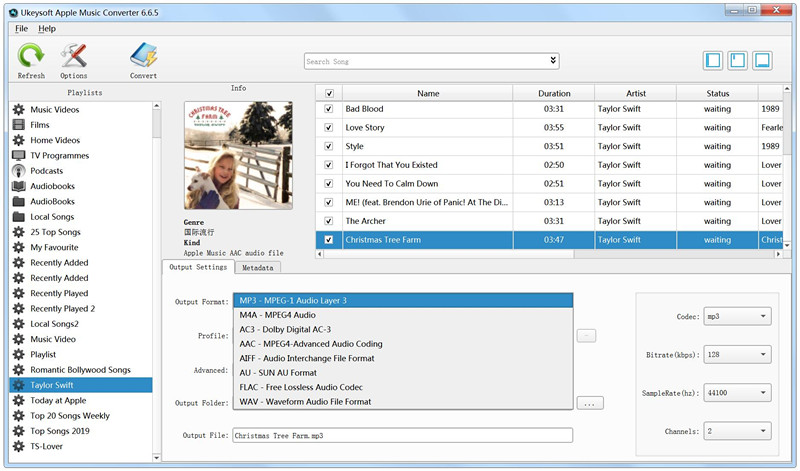Open the Codec dropdown

coord(737,316)
